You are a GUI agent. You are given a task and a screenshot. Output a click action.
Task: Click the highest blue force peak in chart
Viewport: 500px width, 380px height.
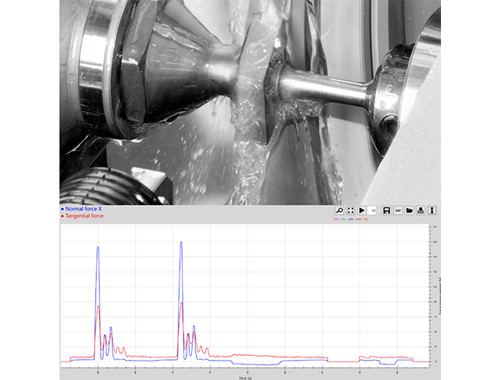[181, 242]
